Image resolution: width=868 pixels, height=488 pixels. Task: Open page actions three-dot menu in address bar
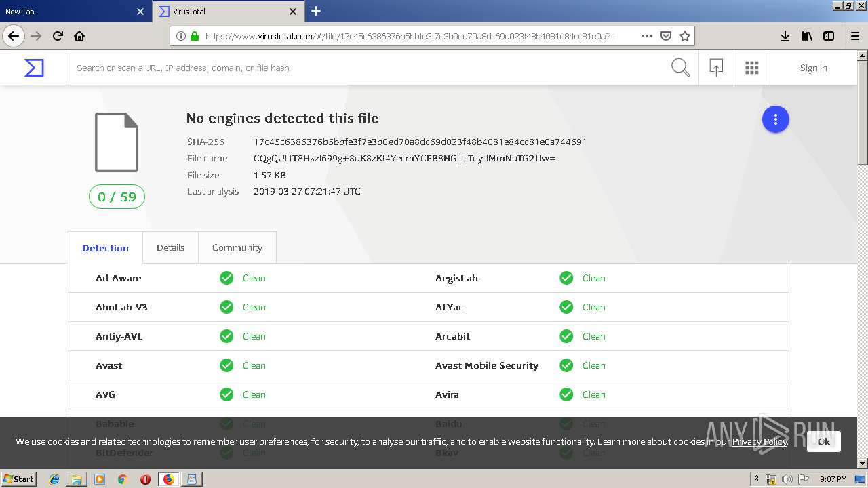(x=646, y=36)
